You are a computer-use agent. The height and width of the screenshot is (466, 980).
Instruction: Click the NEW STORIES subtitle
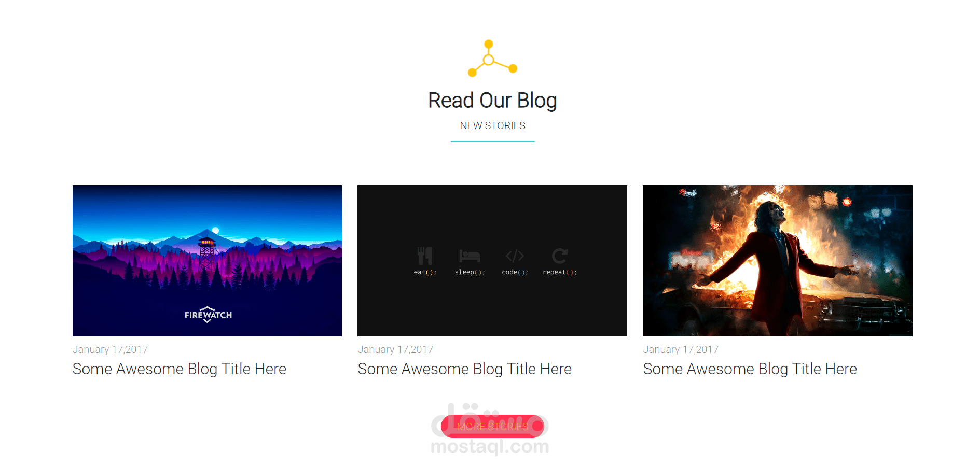(x=492, y=125)
